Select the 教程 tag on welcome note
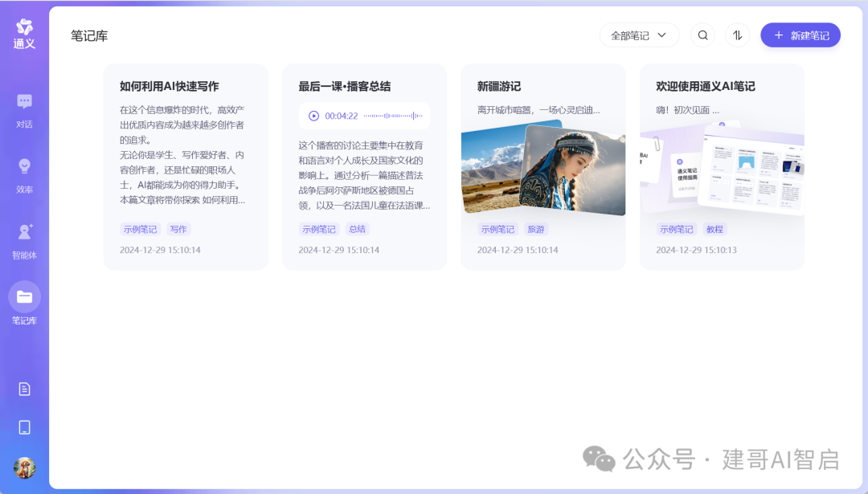Viewport: 868px width, 494px height. point(714,229)
